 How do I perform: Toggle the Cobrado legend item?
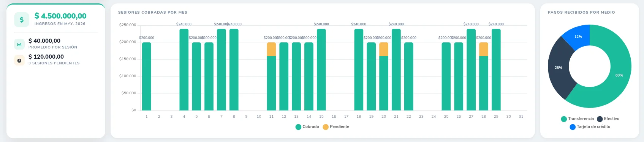(307, 127)
